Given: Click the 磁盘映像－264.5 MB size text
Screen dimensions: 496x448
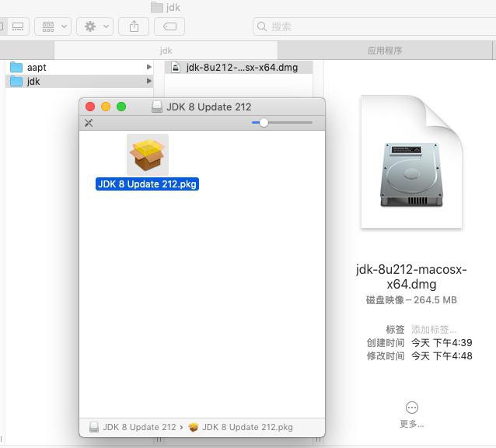Looking at the screenshot, I should tap(411, 300).
